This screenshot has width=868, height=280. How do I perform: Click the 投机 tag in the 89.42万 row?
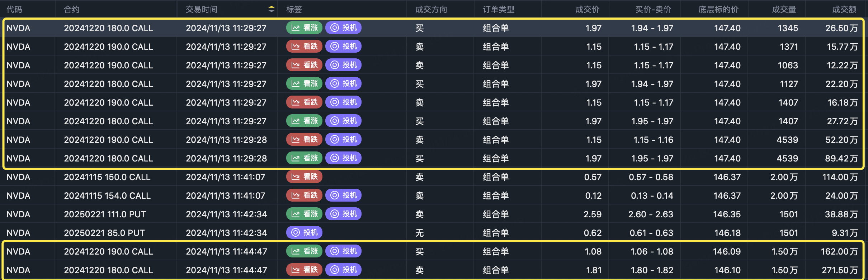click(343, 158)
